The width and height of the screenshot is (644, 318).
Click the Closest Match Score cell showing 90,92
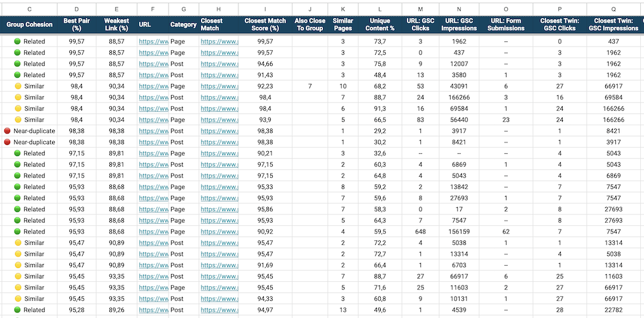pos(265,232)
